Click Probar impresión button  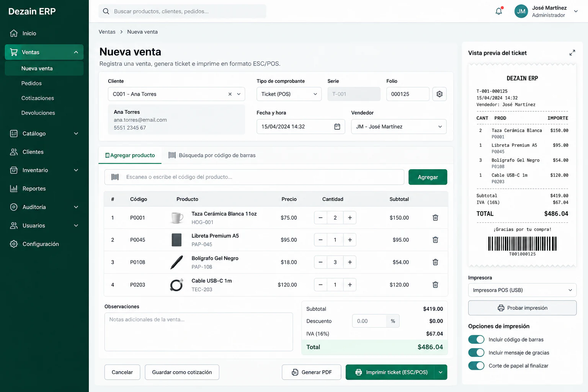coord(522,308)
